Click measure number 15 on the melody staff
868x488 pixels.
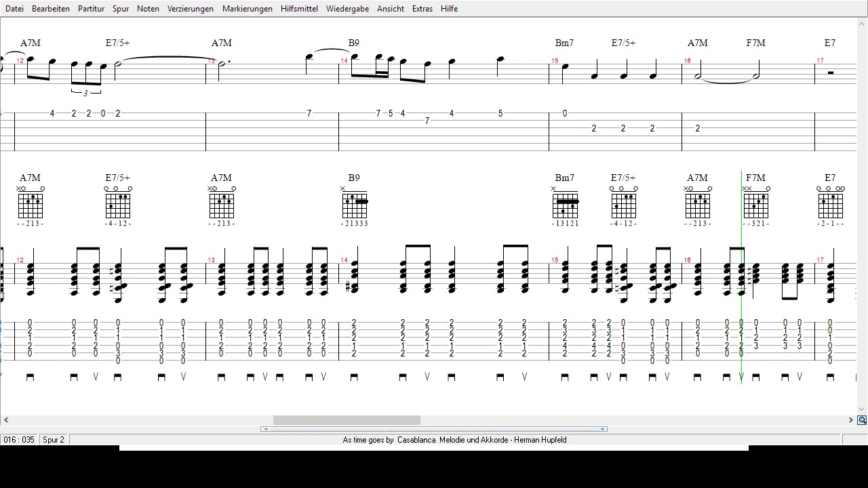(555, 61)
